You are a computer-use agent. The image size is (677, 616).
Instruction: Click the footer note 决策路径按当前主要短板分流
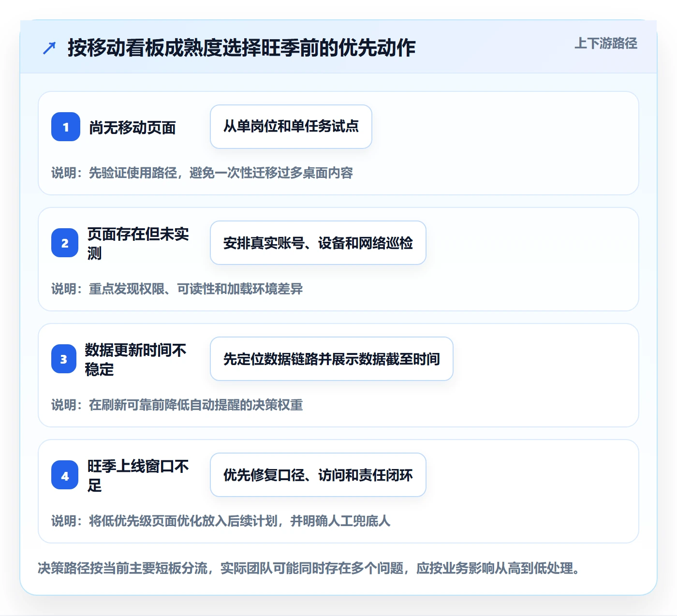[x=123, y=568]
